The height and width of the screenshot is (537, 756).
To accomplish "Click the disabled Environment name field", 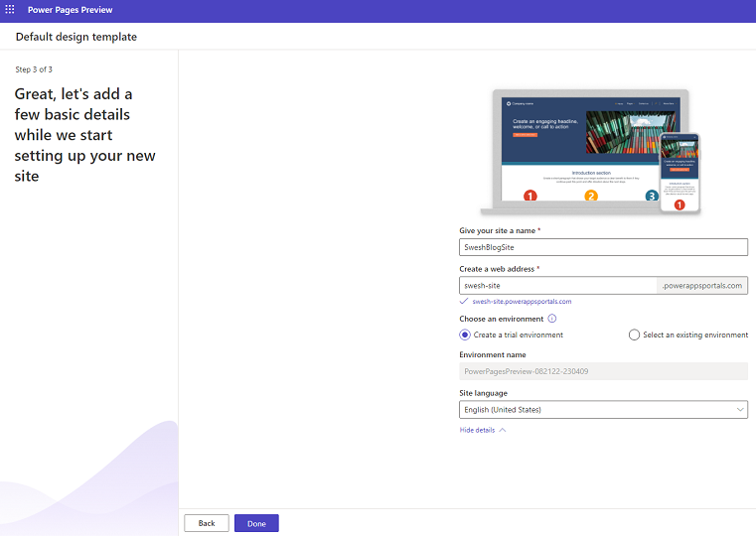I will coord(603,371).
